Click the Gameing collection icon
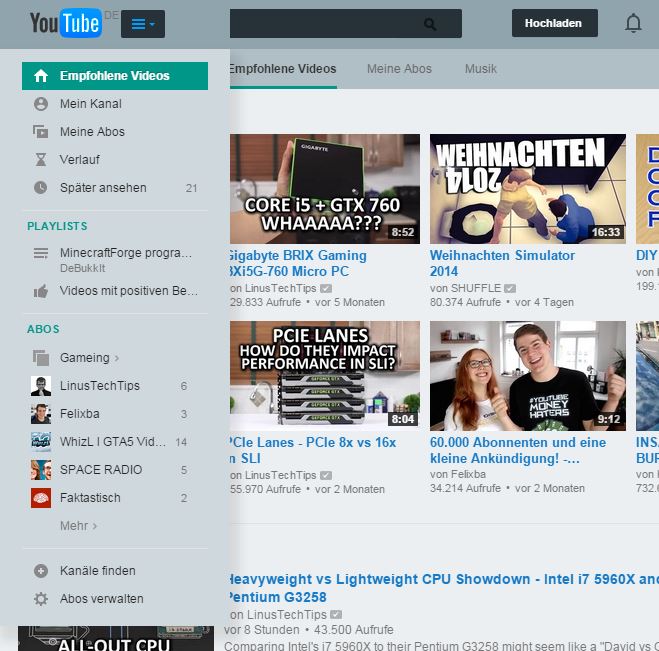Viewport: 659px width, 651px height. point(41,358)
